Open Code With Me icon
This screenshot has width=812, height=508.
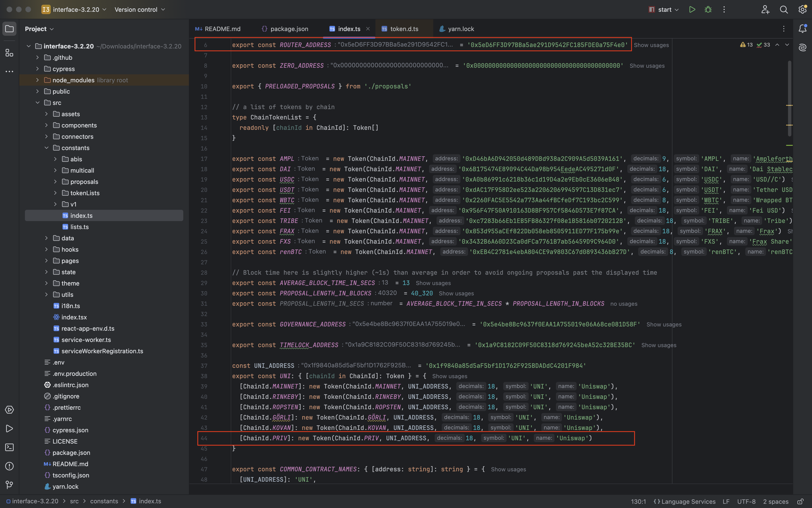click(765, 9)
